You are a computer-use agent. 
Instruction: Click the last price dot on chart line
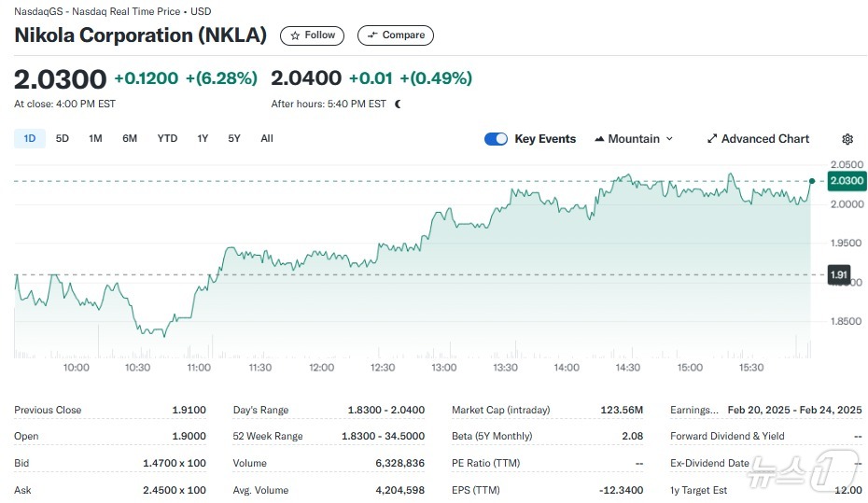click(x=812, y=181)
